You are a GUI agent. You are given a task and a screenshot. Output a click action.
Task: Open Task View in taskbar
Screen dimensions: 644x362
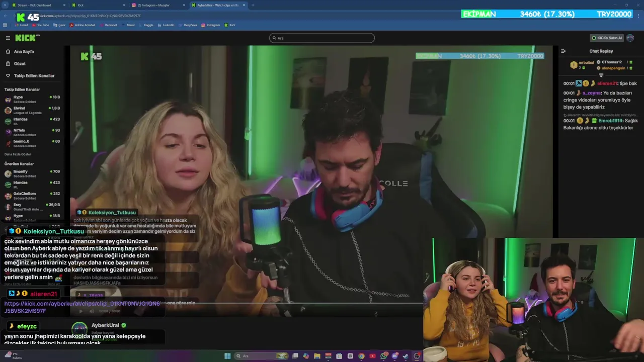(295, 356)
